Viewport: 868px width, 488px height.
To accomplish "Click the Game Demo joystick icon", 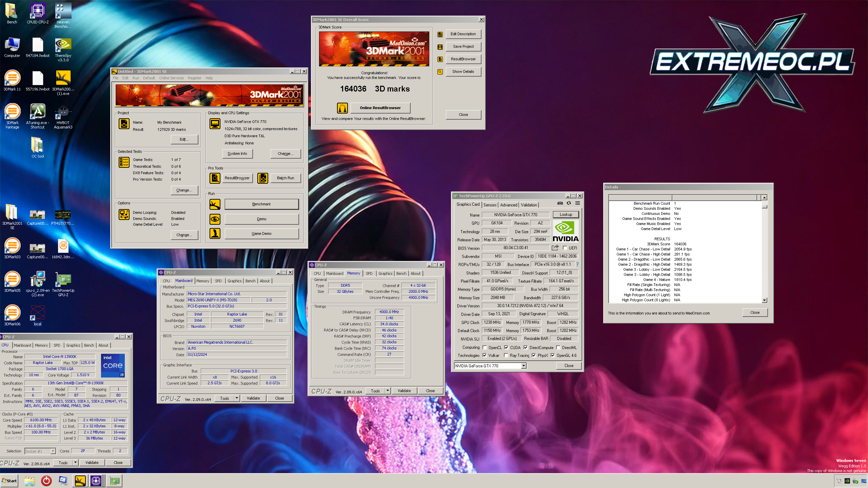I will [215, 233].
